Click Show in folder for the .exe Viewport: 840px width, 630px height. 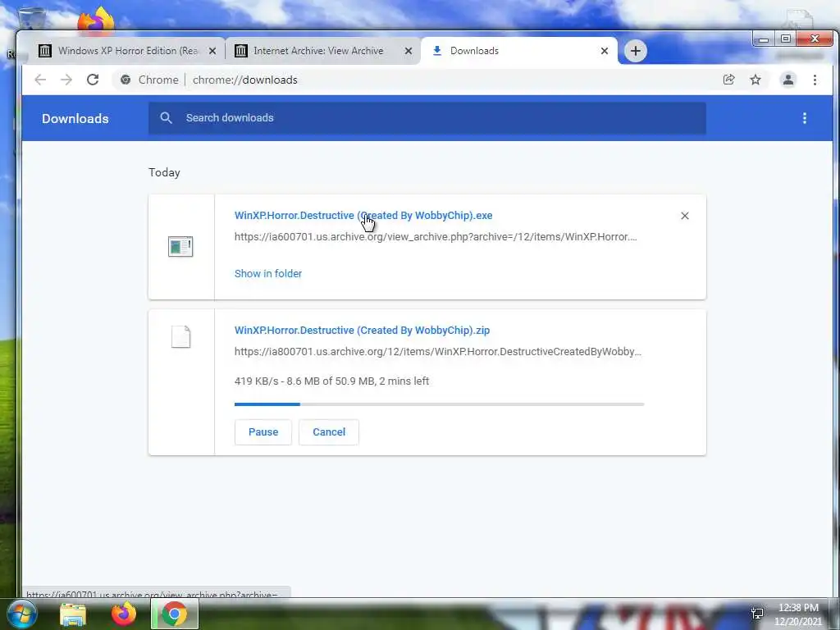tap(268, 273)
